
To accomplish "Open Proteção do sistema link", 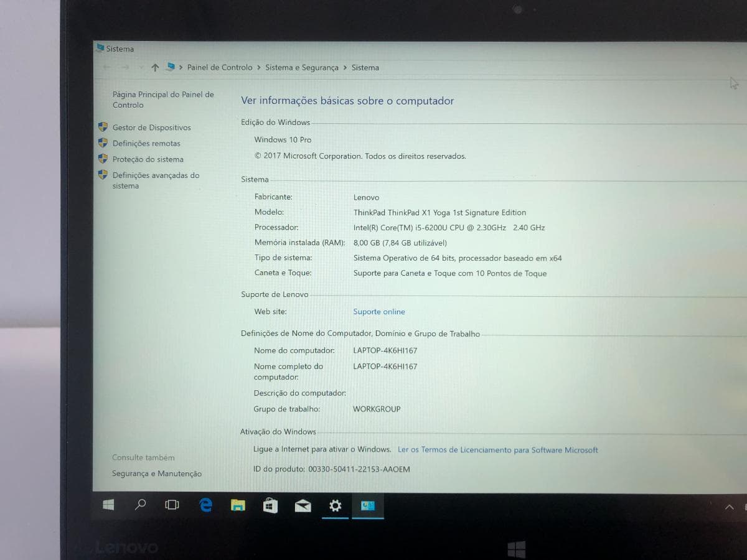I will [x=148, y=159].
